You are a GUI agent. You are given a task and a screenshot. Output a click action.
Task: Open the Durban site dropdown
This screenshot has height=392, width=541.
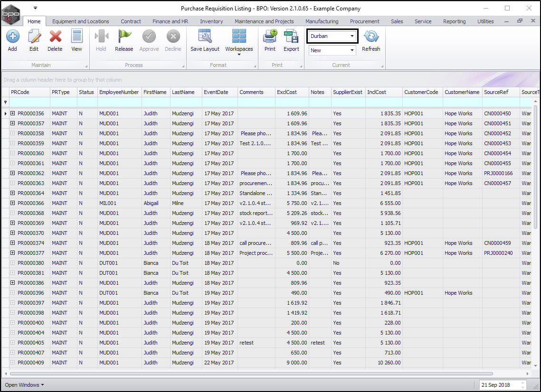[352, 36]
